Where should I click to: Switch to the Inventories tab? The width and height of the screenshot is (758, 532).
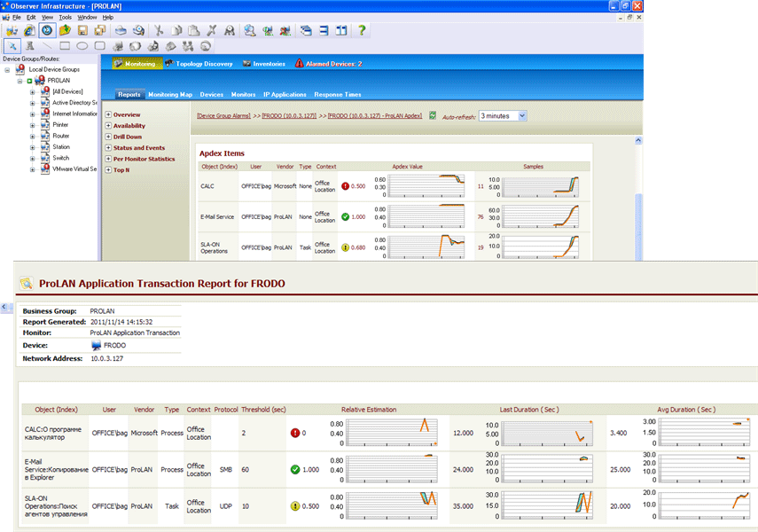tap(264, 63)
